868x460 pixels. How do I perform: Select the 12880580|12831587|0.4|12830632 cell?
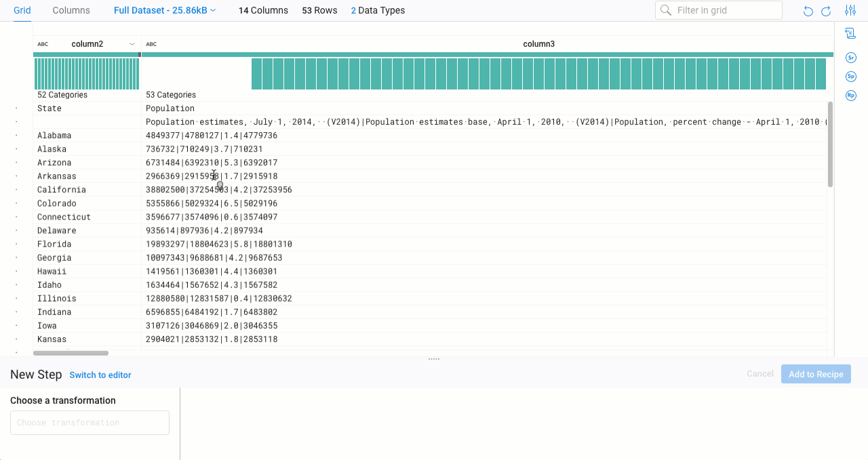[x=484, y=298]
